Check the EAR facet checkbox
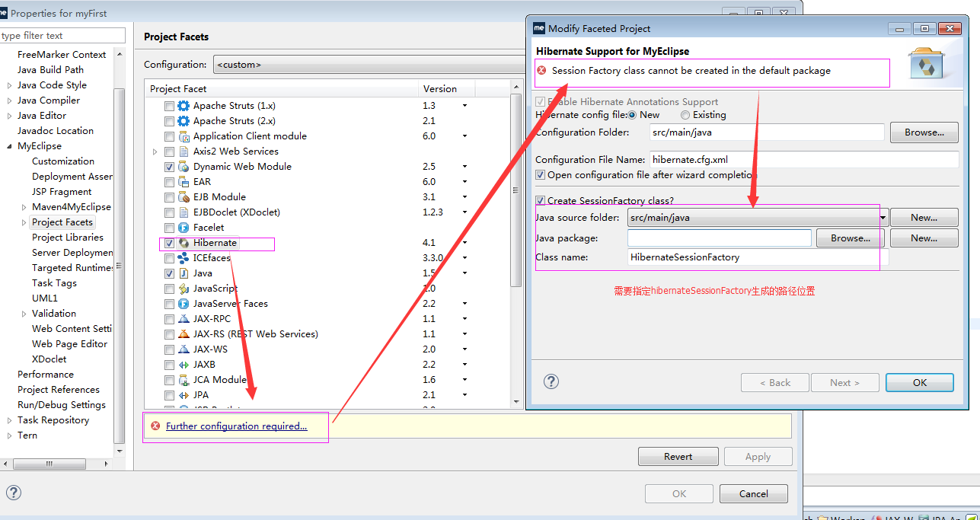Viewport: 980px width, 520px height. [x=169, y=182]
